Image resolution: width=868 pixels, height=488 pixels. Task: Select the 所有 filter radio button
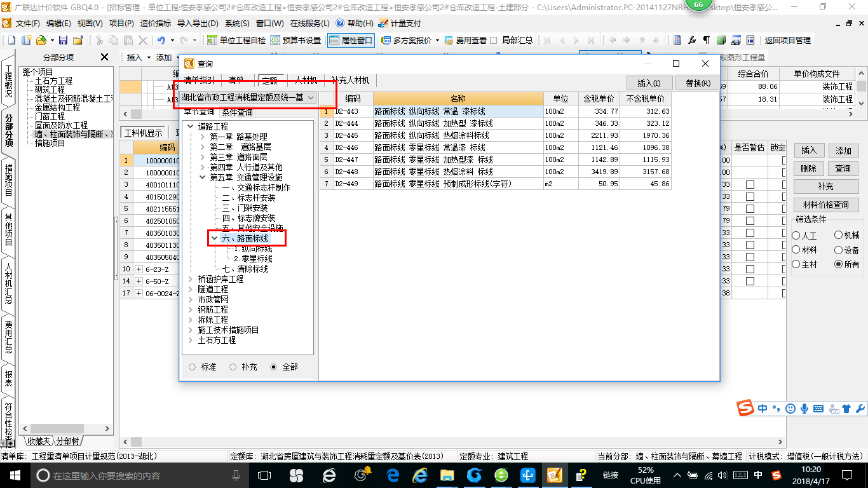pyautogui.click(x=838, y=264)
